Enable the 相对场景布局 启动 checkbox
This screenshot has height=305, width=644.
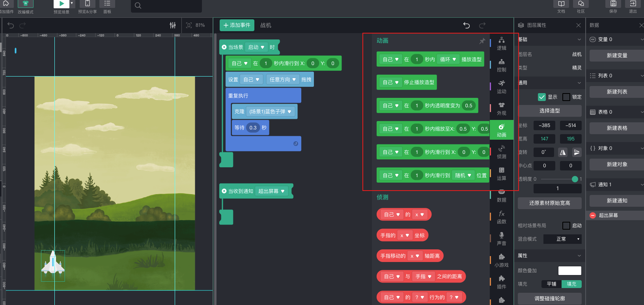[x=566, y=226]
